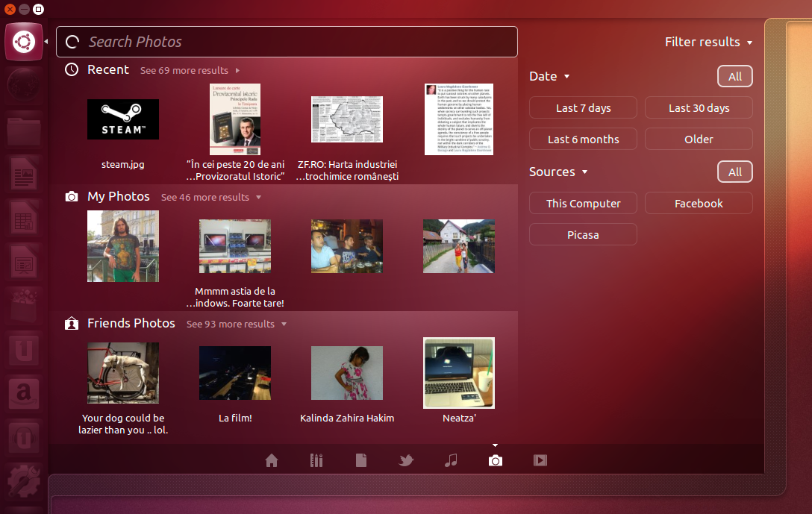Collapse the Filter results panel
This screenshot has height=514, width=812.
click(x=708, y=42)
